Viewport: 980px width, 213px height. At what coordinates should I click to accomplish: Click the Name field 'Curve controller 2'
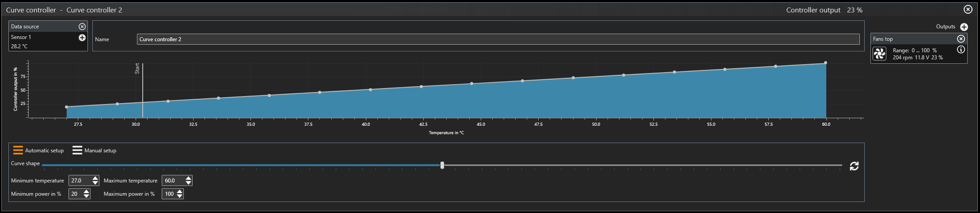[x=498, y=39]
